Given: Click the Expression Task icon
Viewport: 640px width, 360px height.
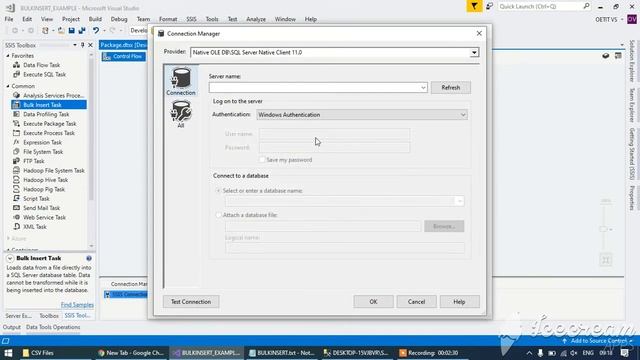Looking at the screenshot, I should (x=16, y=142).
